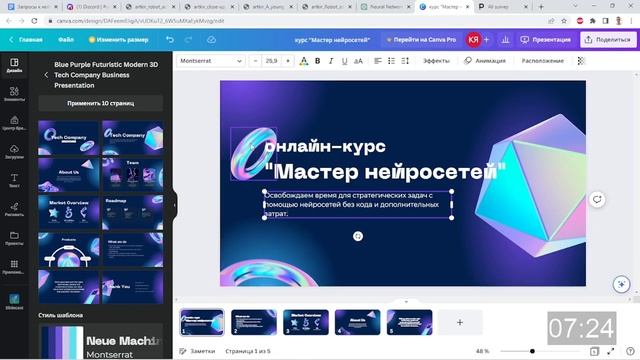Click the Canva assistant sparkle button
Screen dimensions: 640x360
621,284
